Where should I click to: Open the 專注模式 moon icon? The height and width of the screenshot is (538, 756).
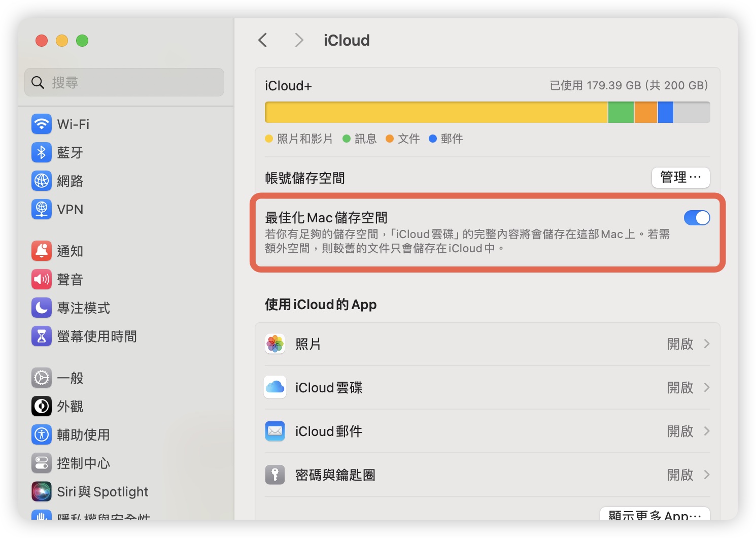coord(42,308)
